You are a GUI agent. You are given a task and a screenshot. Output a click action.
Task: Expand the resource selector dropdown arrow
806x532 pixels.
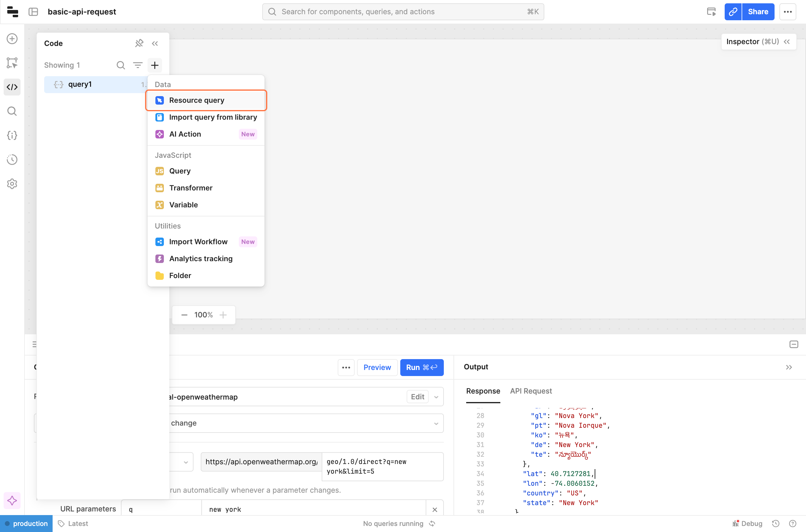[x=436, y=397]
